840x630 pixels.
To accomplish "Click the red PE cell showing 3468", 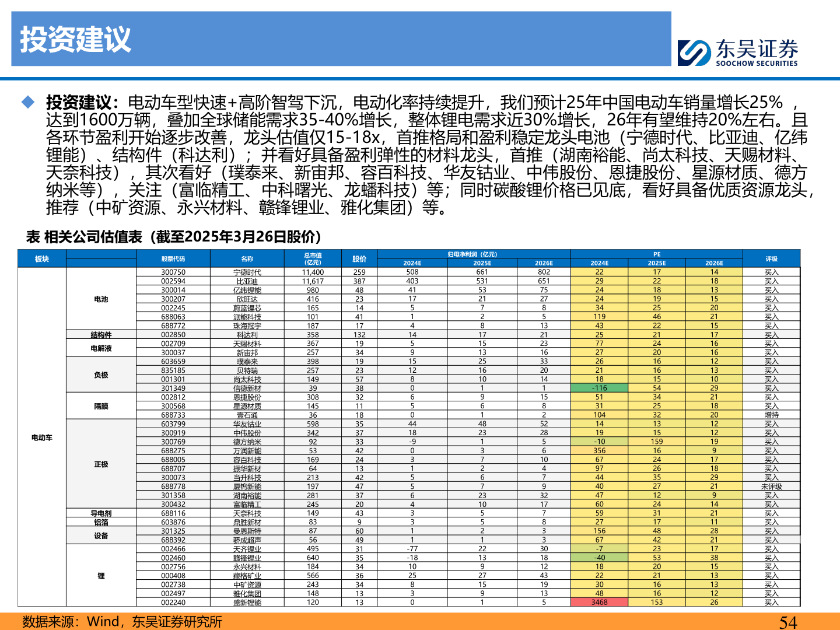I will (x=600, y=603).
